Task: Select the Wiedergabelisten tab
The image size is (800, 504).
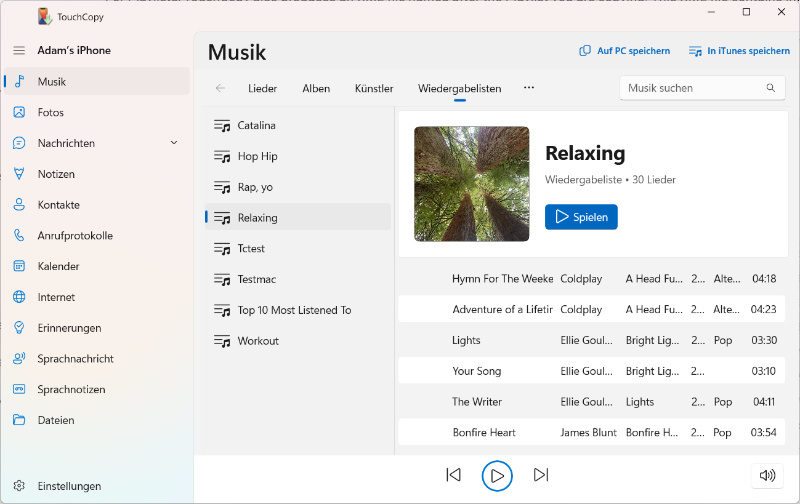Action: 460,88
